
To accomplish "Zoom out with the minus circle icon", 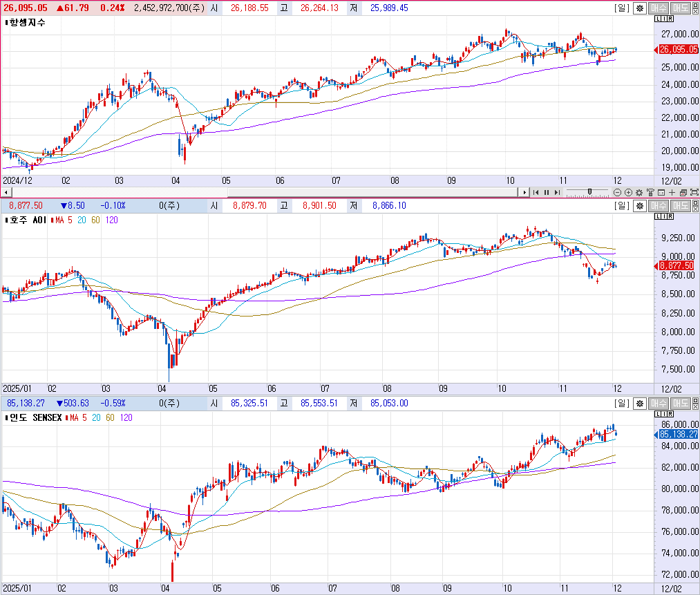I will pyautogui.click(x=617, y=192).
